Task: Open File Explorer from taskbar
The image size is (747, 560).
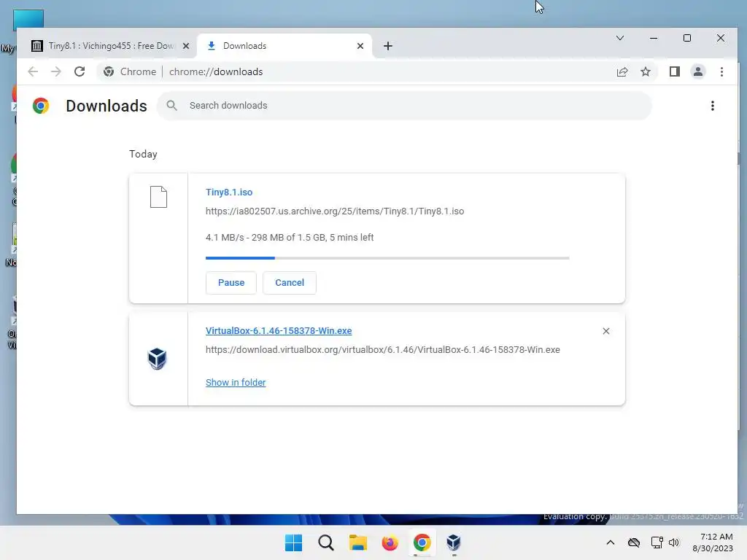Action: coord(357,542)
